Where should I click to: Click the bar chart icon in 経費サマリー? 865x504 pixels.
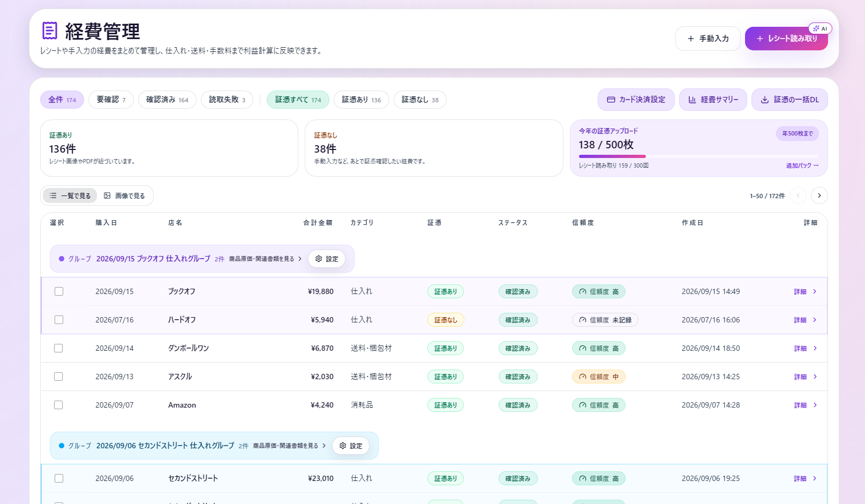[693, 100]
